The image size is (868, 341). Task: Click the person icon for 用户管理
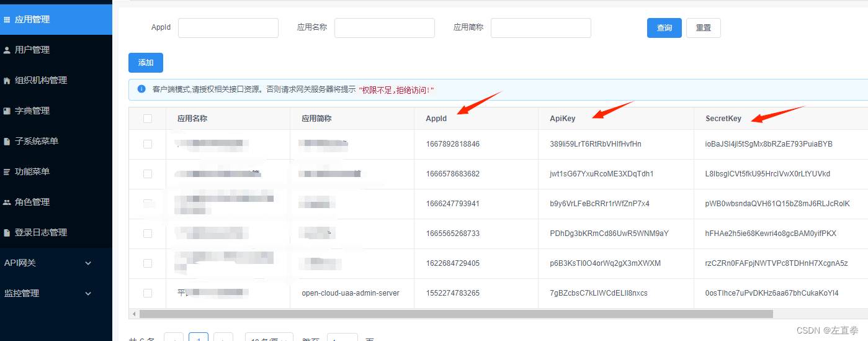(x=7, y=50)
